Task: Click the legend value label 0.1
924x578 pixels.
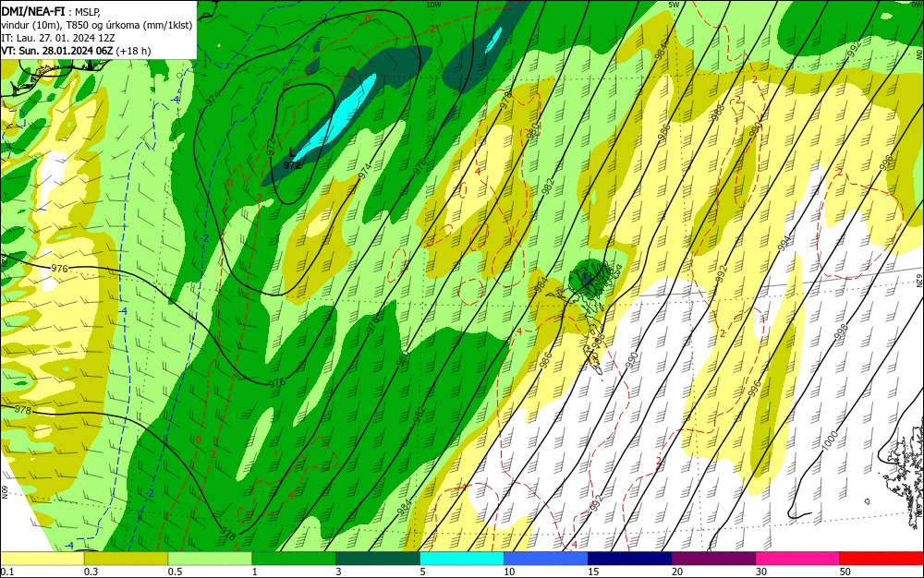Action: (7, 572)
